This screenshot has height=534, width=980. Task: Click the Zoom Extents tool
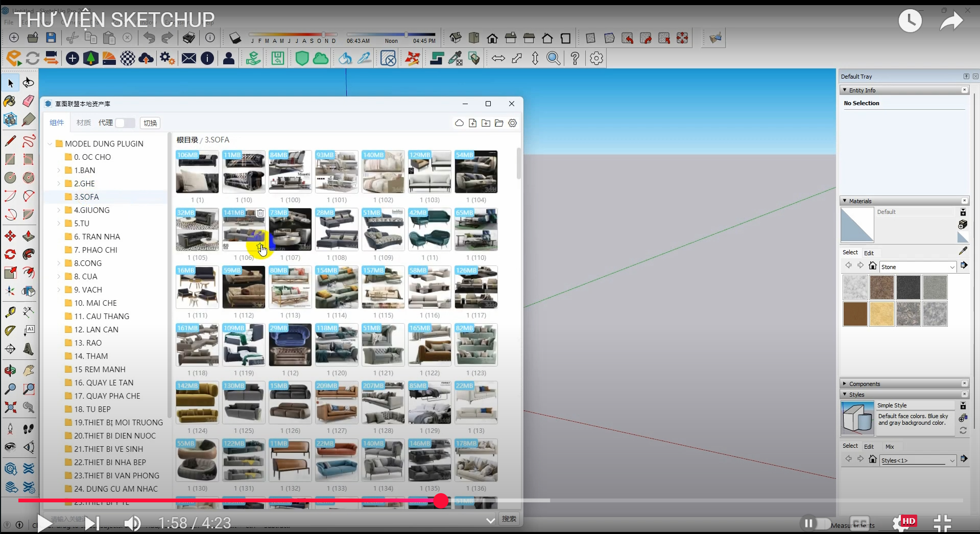10,407
